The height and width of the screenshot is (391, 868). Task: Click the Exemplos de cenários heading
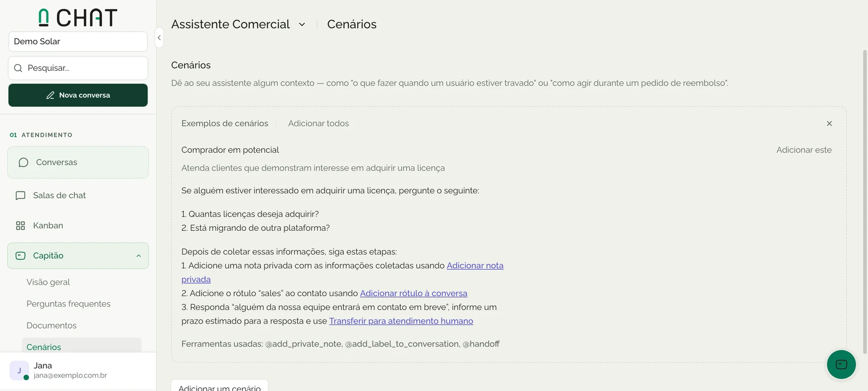click(225, 123)
